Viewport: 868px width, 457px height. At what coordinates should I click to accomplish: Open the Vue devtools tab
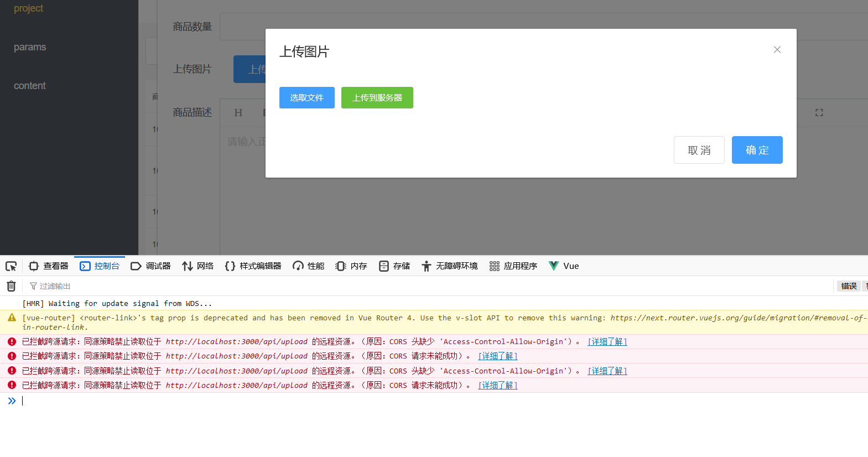pos(564,266)
